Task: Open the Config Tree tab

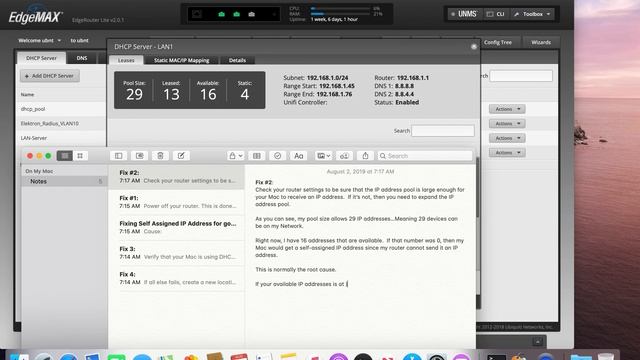Action: pos(497,42)
